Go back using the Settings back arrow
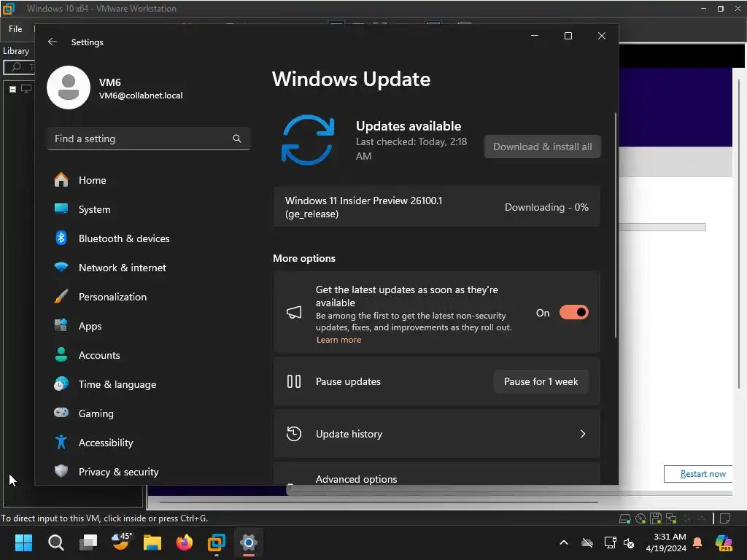 (x=53, y=42)
